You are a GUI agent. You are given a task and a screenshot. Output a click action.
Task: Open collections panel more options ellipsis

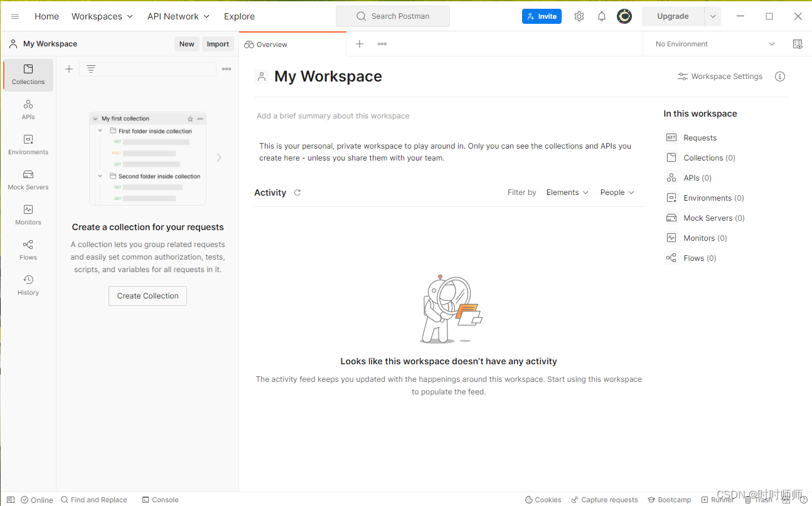pyautogui.click(x=227, y=69)
